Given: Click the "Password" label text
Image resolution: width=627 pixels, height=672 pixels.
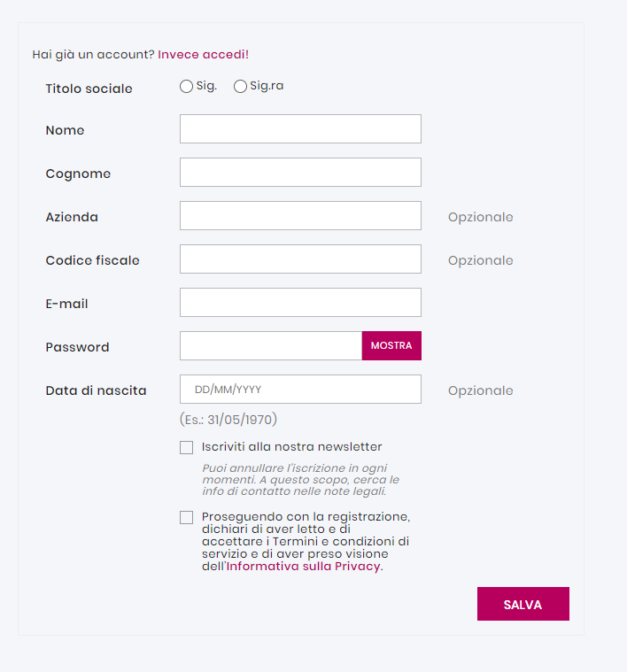Looking at the screenshot, I should pyautogui.click(x=77, y=347).
